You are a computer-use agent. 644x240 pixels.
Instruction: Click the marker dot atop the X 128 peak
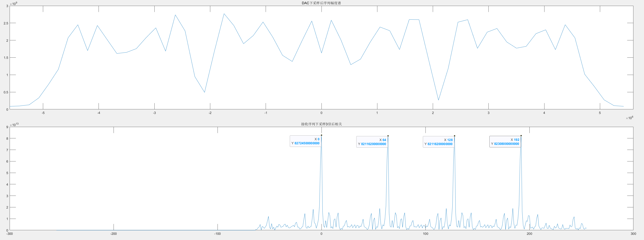(455, 136)
